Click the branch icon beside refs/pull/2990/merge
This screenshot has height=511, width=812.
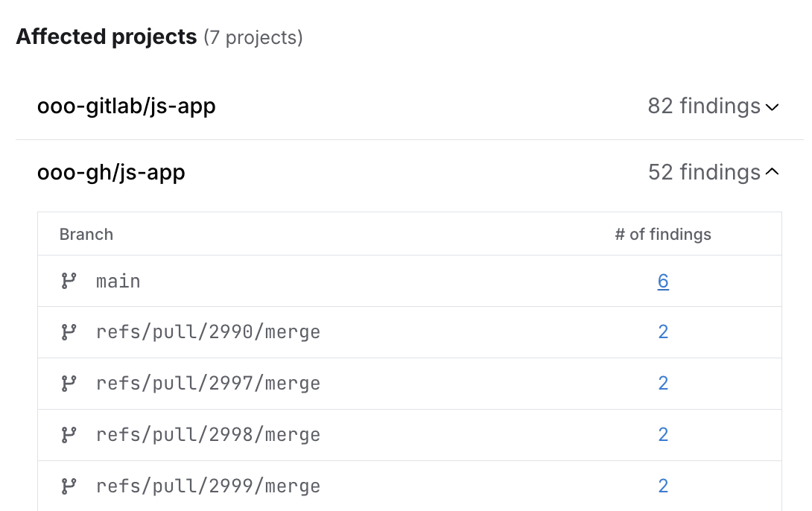coord(69,332)
